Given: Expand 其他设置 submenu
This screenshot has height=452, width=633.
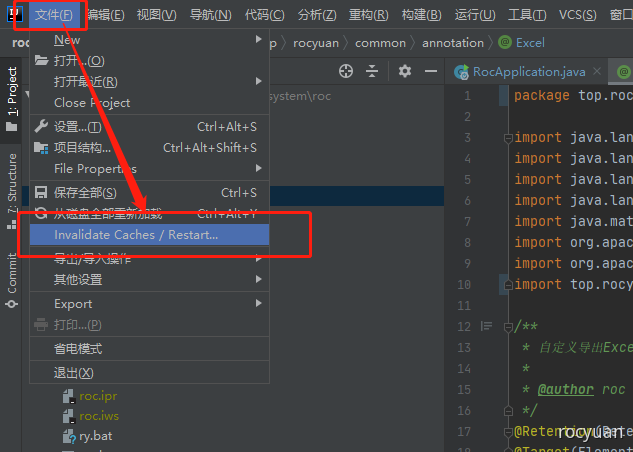Looking at the screenshot, I should [149, 279].
